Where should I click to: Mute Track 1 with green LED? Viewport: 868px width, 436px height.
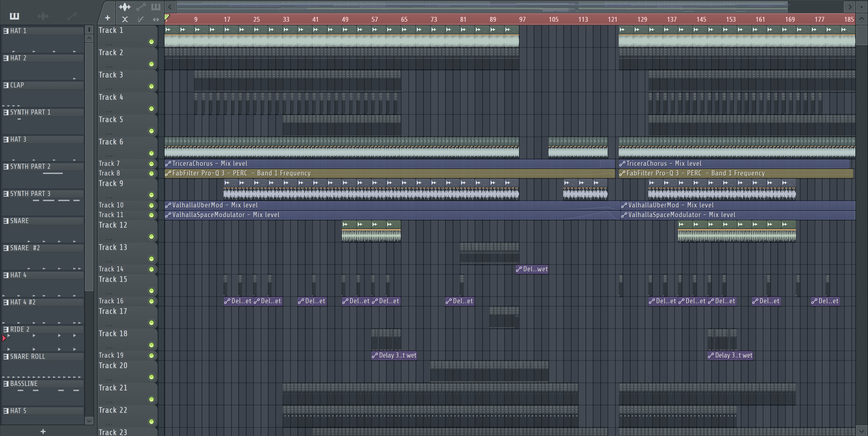click(151, 42)
